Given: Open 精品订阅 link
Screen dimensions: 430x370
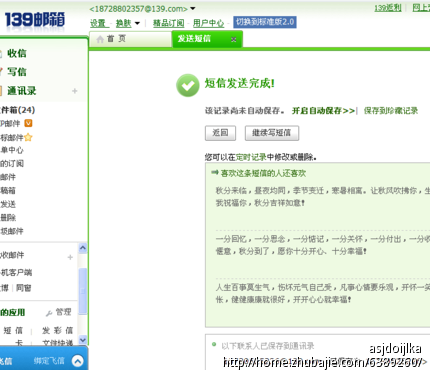Looking at the screenshot, I should 168,23.
